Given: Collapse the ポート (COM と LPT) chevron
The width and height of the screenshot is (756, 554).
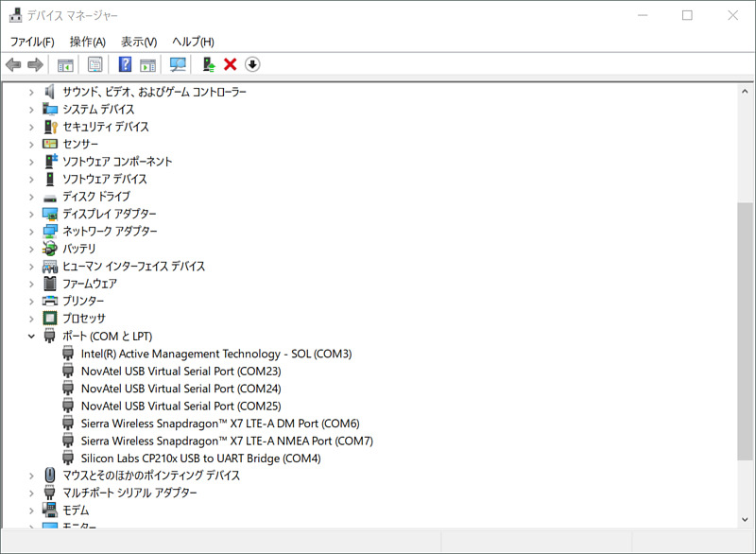Looking at the screenshot, I should 31,336.
